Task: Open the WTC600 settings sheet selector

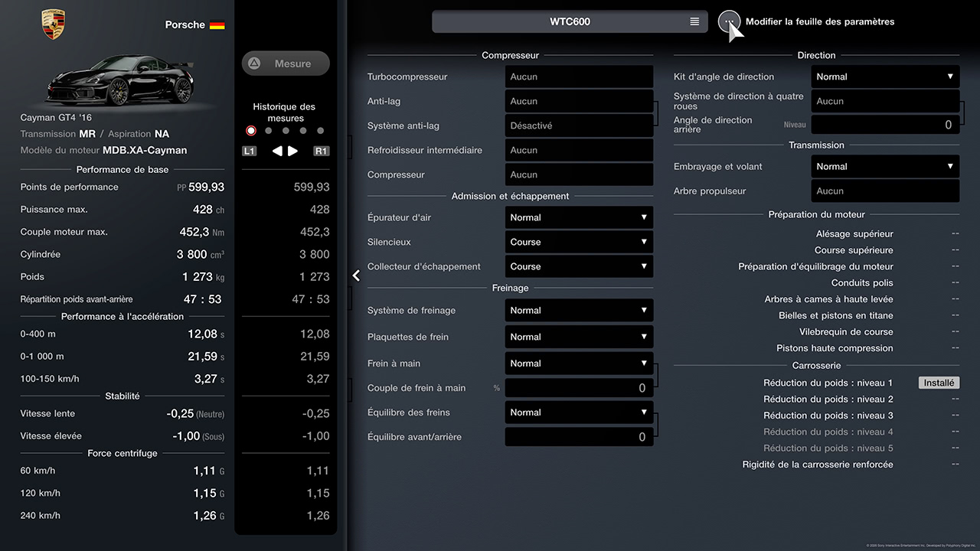Action: click(x=570, y=21)
